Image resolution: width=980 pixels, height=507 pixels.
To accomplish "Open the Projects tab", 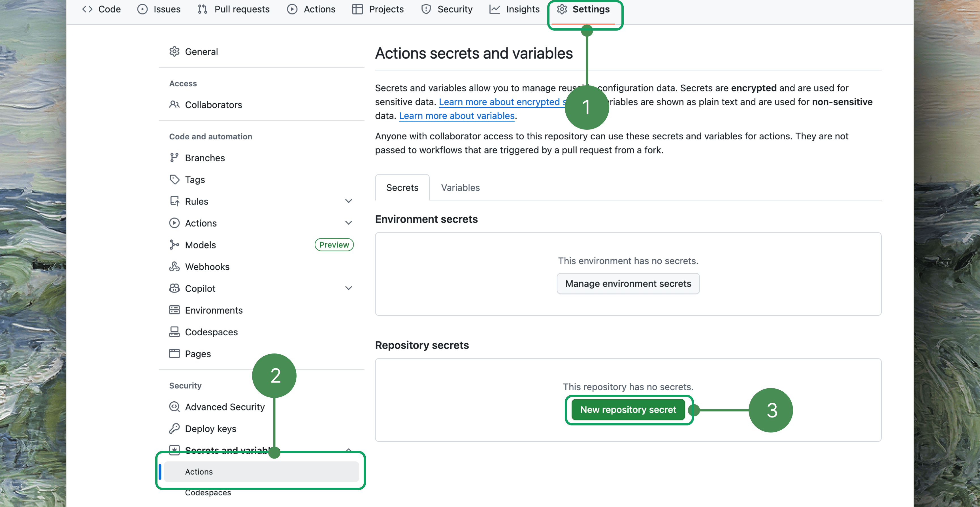I will tap(378, 9).
